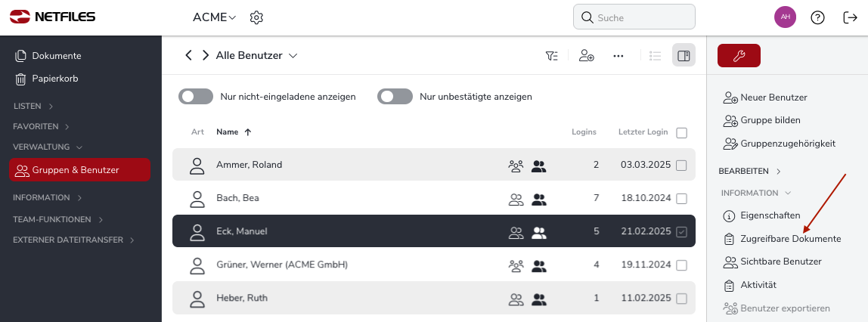Click the add user icon in toolbar
Viewport: 868px width, 322px height.
[x=586, y=55]
